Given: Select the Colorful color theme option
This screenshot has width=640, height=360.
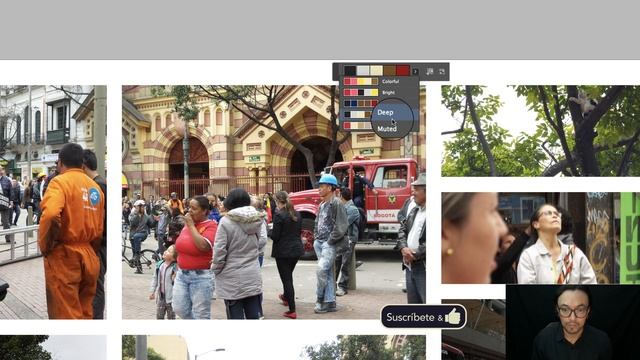Looking at the screenshot, I should (380, 81).
